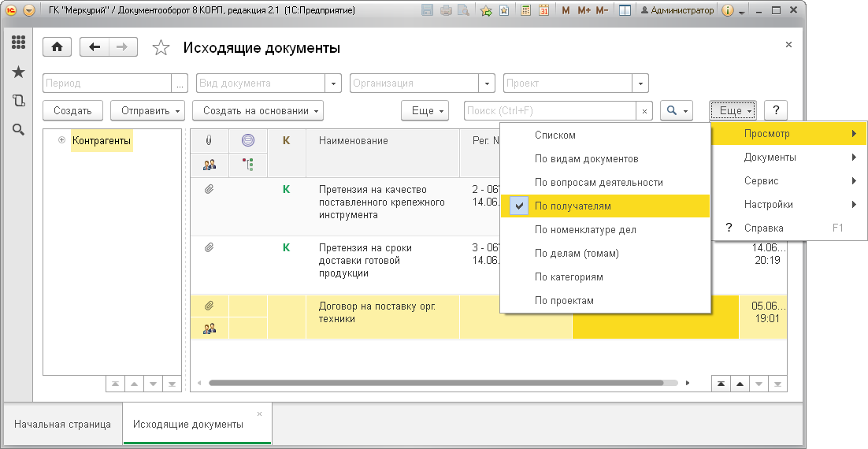The image size is (868, 449).
Task: Open Создать на основании dropdown
Action: coord(258,111)
